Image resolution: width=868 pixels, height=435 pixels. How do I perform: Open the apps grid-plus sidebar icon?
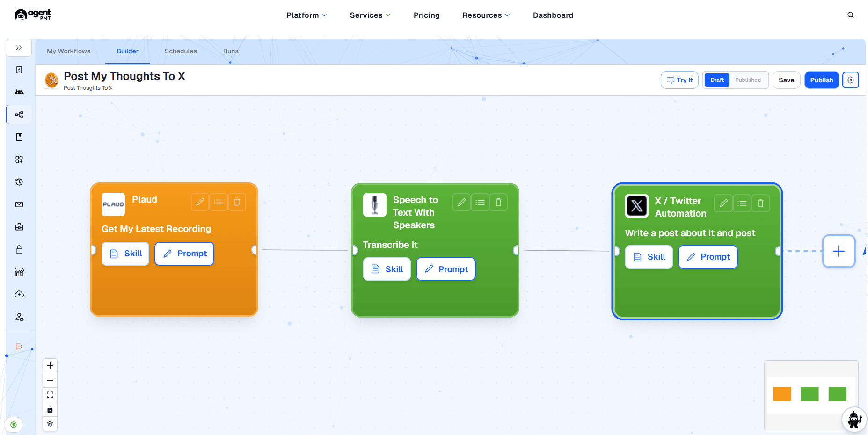19,159
